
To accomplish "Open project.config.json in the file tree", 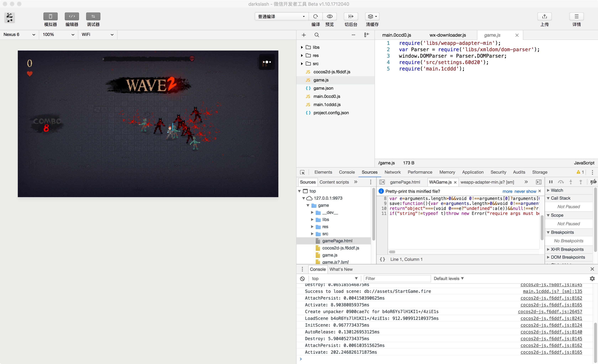I will coord(331,113).
